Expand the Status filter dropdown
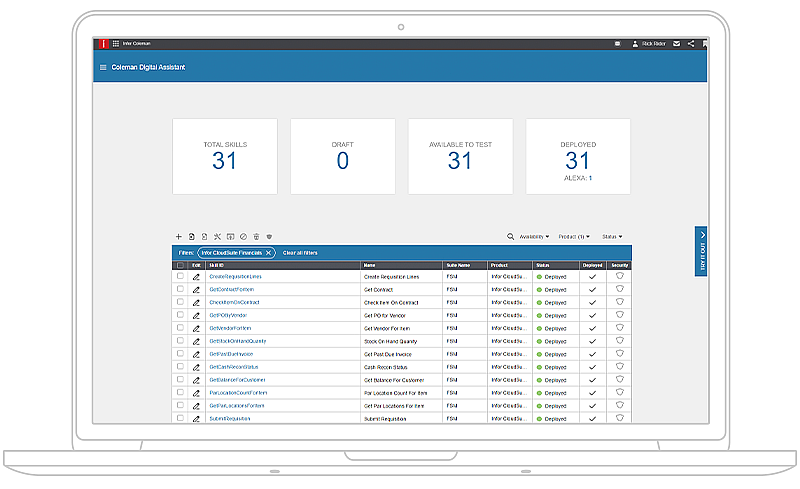The image size is (800, 489). pos(612,237)
